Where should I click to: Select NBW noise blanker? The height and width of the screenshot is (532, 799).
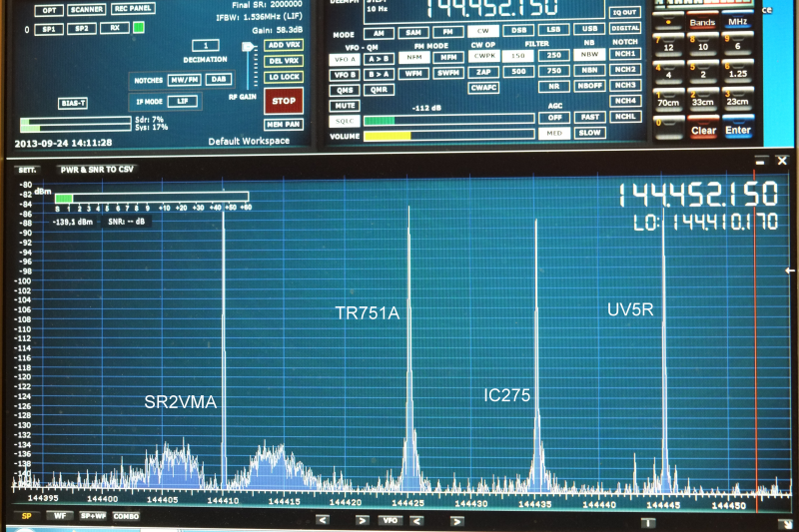click(x=589, y=54)
